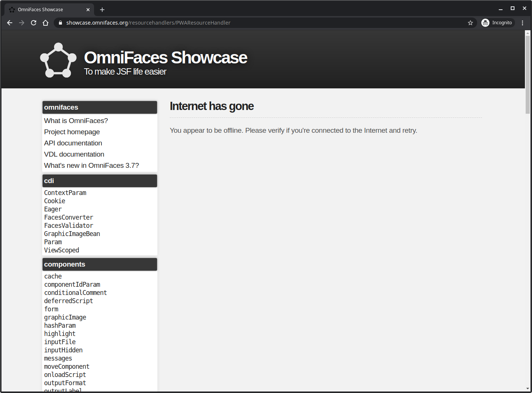This screenshot has height=393, width=532.
Task: Open Chrome three-dot menu
Action: point(523,23)
